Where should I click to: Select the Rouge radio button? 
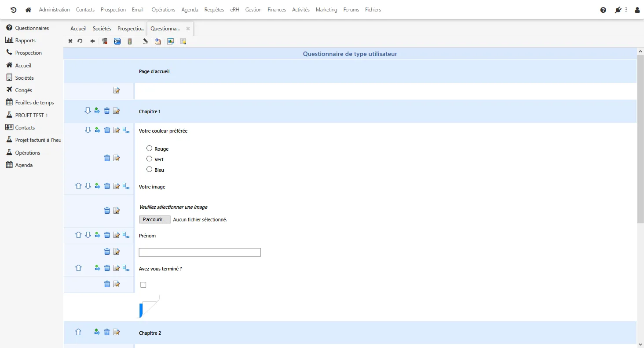tap(149, 148)
